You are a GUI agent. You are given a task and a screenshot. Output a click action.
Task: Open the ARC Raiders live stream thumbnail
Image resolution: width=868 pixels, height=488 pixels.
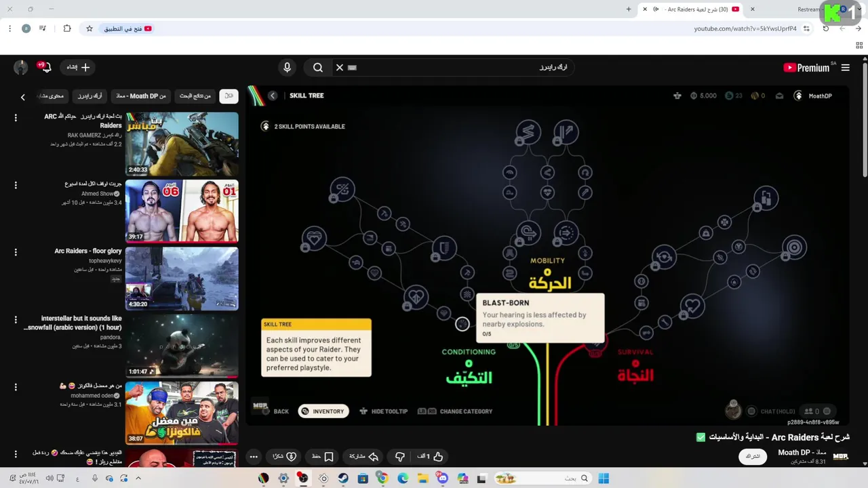coord(182,144)
